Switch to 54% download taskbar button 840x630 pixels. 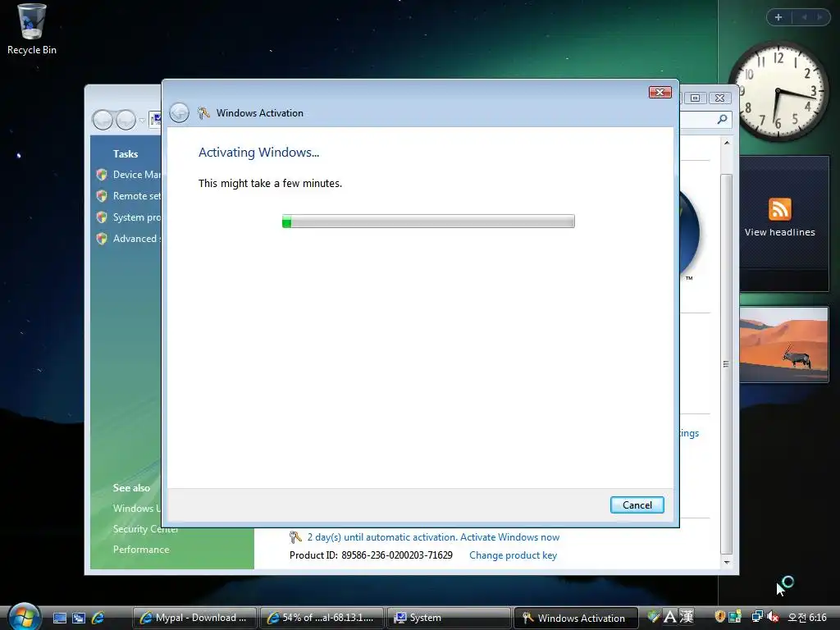pyautogui.click(x=322, y=618)
